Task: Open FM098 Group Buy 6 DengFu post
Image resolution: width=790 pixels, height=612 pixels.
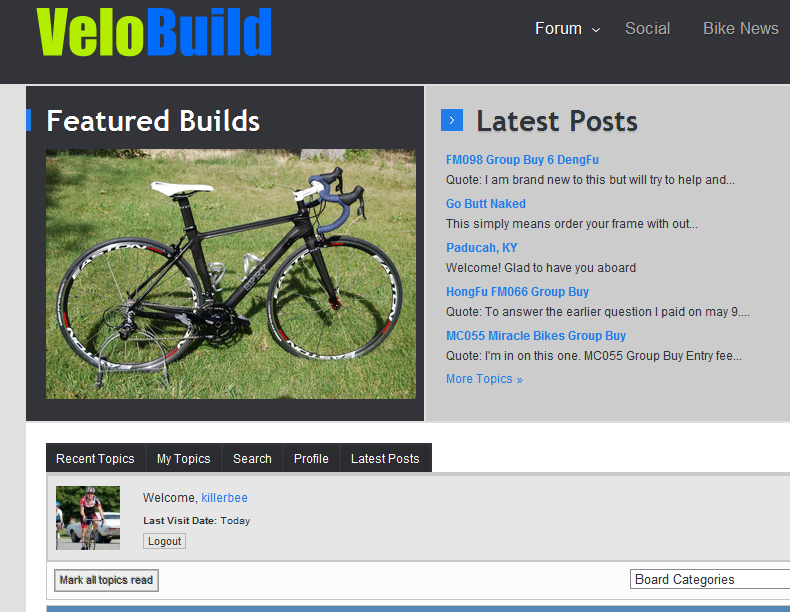Action: 522,160
